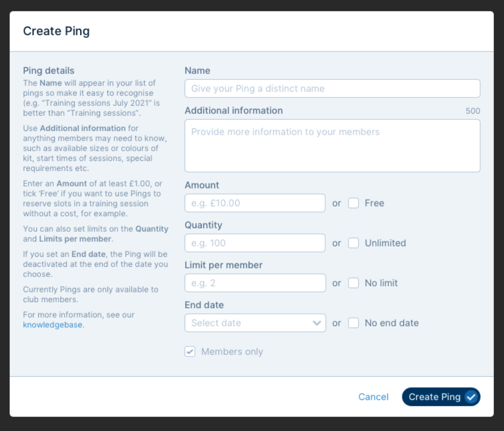Click the tick inside Members only checkbox
Viewport: 504px width, 431px height.
[190, 352]
